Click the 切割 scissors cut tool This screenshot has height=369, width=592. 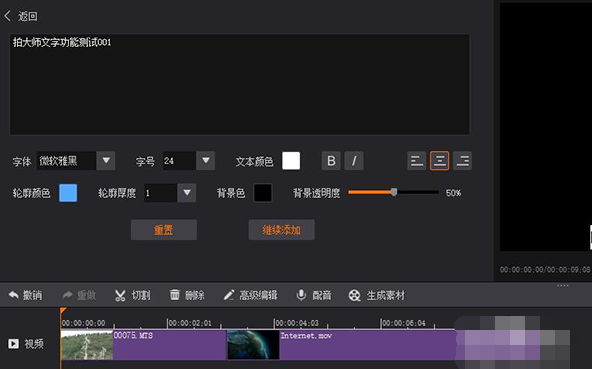pyautogui.click(x=133, y=295)
